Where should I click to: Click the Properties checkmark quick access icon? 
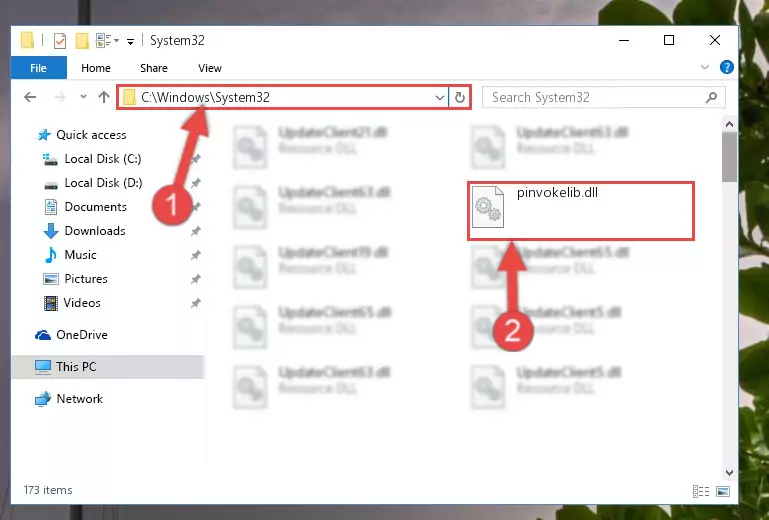60,41
